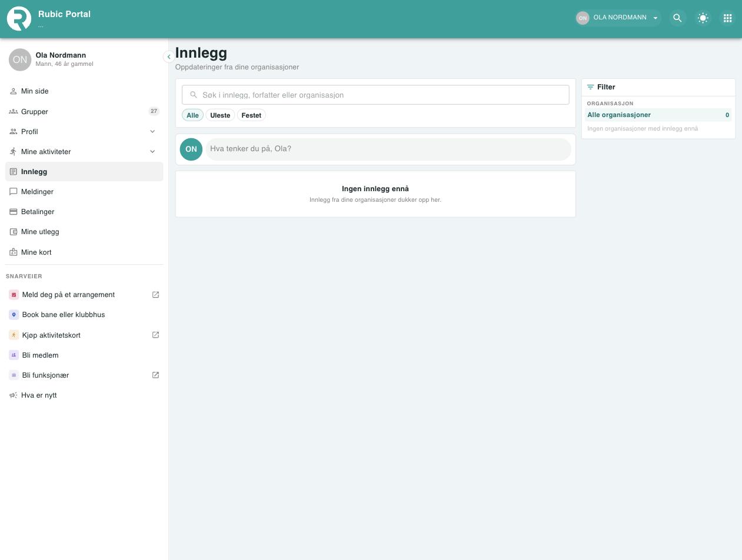The height and width of the screenshot is (560, 742).
Task: Expand the Mine aktiviteter chevron
Action: coord(152,151)
